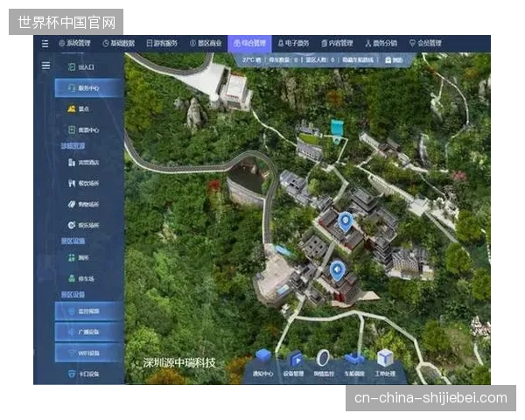Image resolution: width=525 pixels, height=420 pixels.
Task: Collapse the left sidebar with its hamburger icon
Action: point(45,66)
